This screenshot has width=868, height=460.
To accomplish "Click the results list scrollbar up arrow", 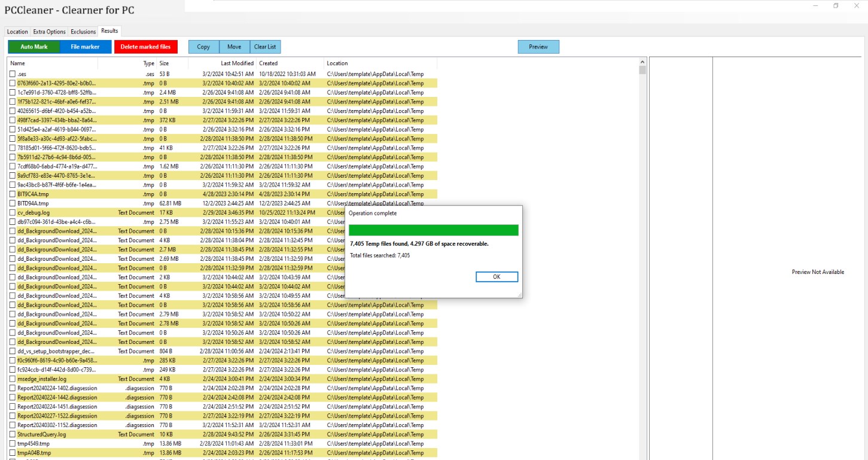I will point(642,62).
